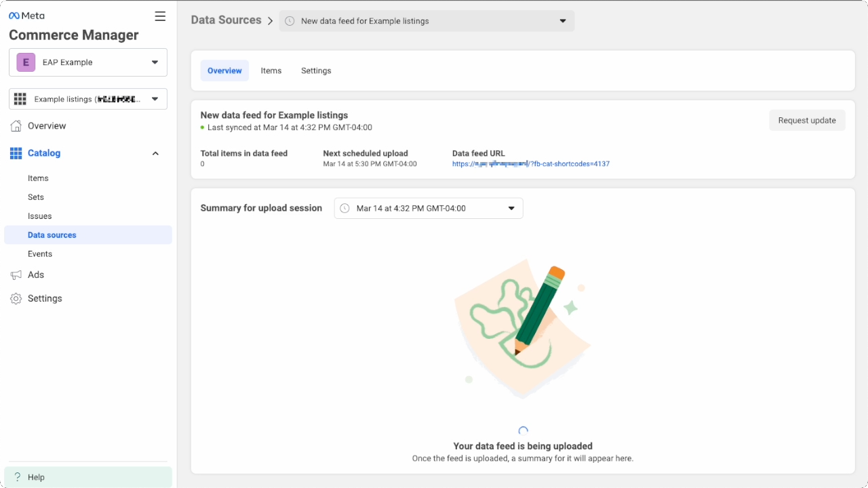Click 'New data feed for Example listings' heading
Image resolution: width=868 pixels, height=488 pixels.
tap(275, 115)
